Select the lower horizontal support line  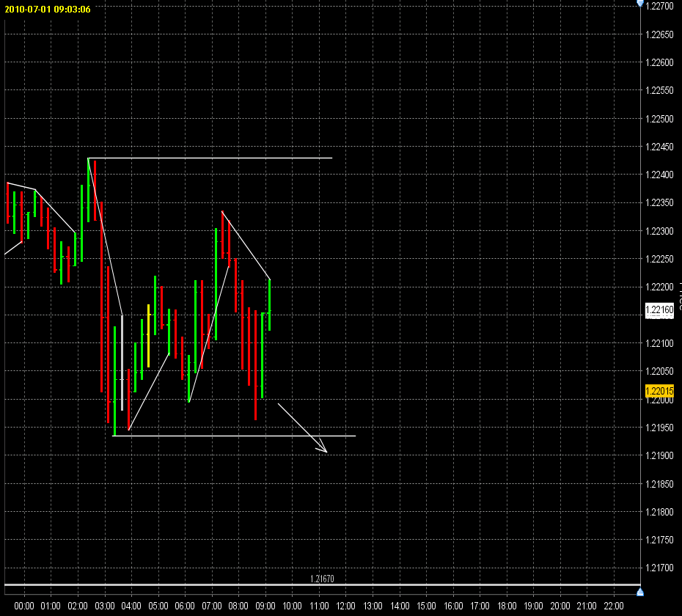pos(234,436)
